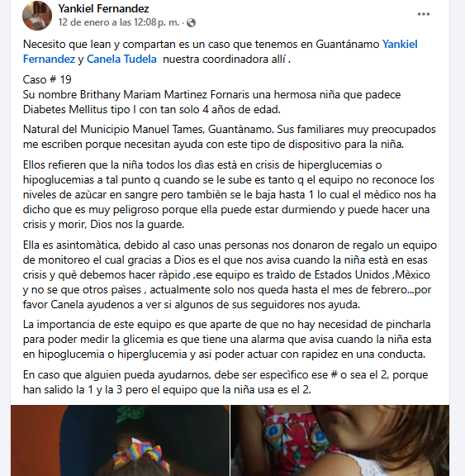Open the left photo with rainbow bow
Screen dimensions: 465x476
click(x=120, y=440)
